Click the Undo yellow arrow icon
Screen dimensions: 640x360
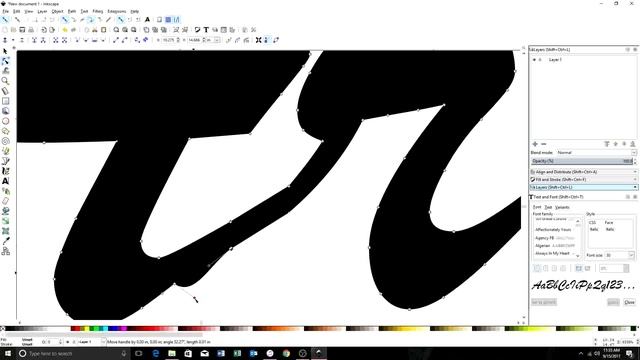tap(65, 30)
